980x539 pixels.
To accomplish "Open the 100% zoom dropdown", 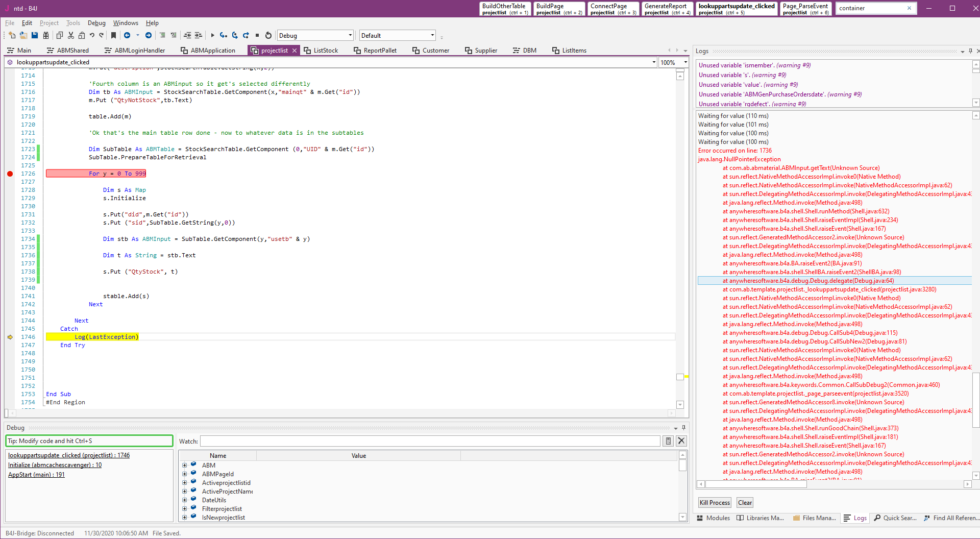I will pos(685,62).
